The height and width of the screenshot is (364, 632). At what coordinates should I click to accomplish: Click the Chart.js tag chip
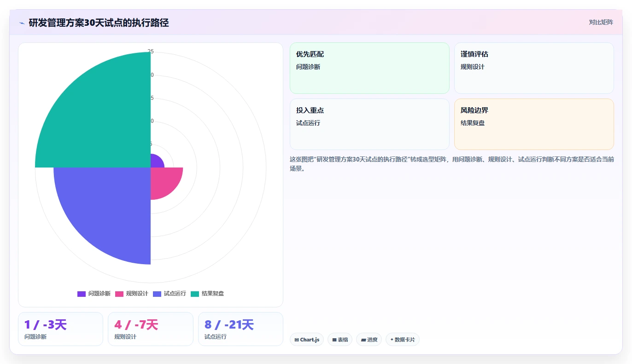point(307,340)
